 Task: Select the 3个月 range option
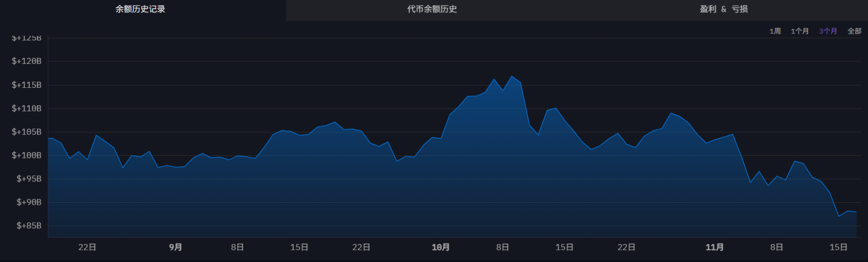pyautogui.click(x=828, y=31)
